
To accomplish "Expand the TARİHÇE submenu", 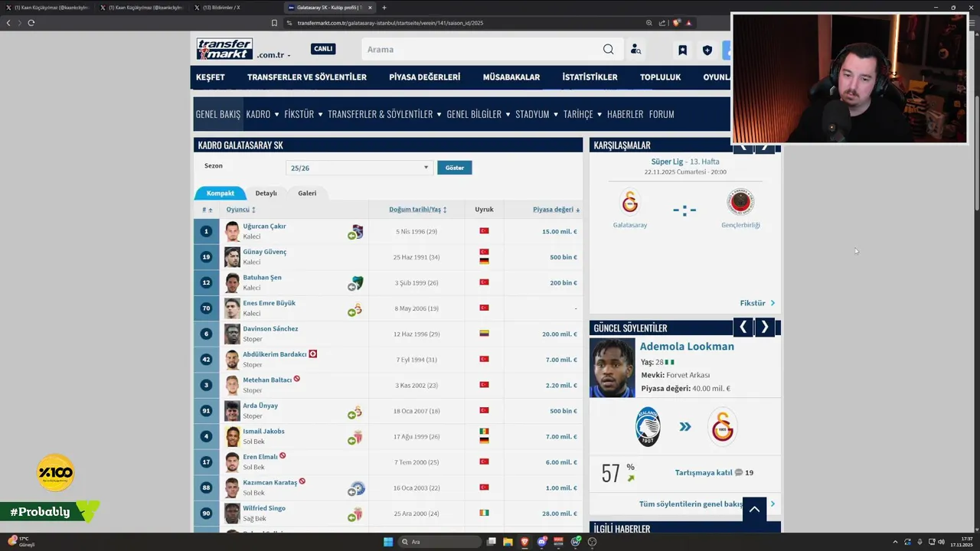I will coord(583,114).
